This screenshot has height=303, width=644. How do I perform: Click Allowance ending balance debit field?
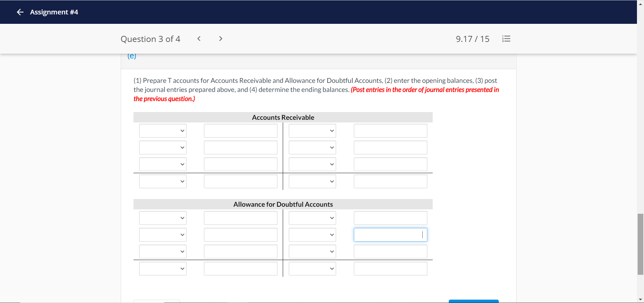pos(240,269)
